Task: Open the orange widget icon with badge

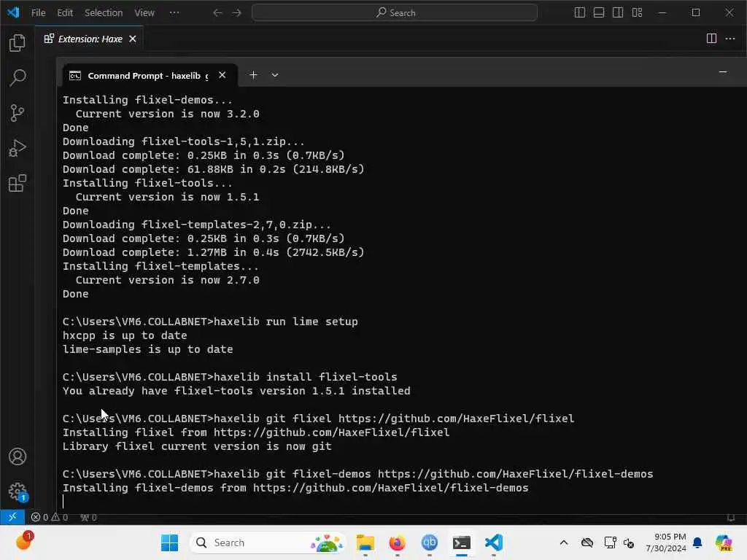Action: [x=24, y=541]
